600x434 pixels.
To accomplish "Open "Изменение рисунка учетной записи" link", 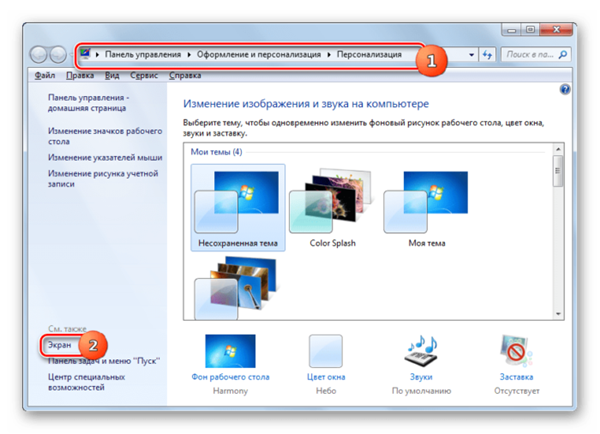I will point(103,179).
